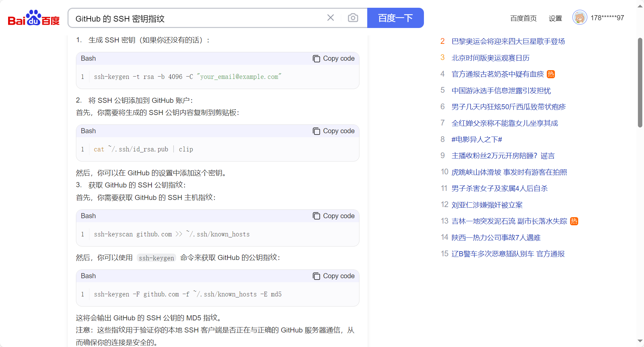The height and width of the screenshot is (347, 644).
Task: Click the scrollbar down arrow
Action: [640, 341]
